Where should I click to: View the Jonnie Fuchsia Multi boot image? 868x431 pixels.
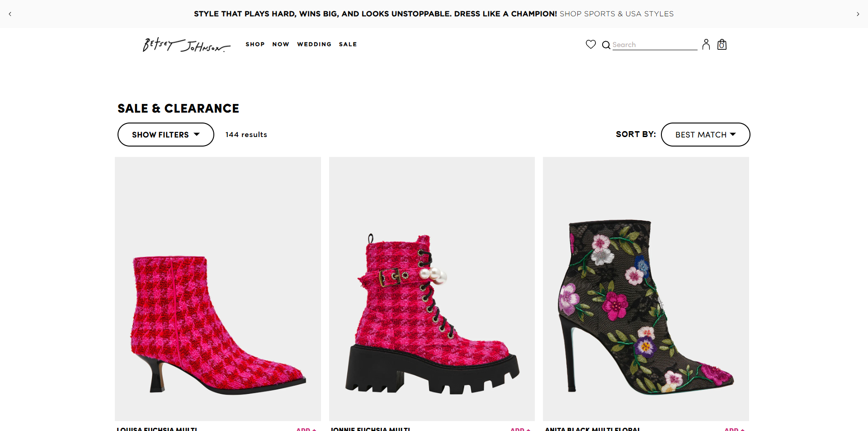tap(432, 289)
